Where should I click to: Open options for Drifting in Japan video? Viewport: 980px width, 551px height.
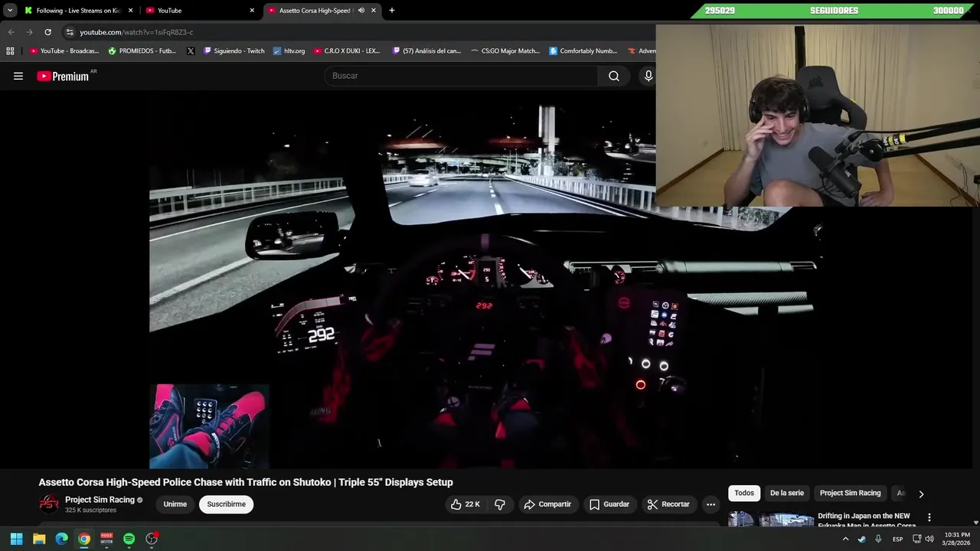point(929,518)
